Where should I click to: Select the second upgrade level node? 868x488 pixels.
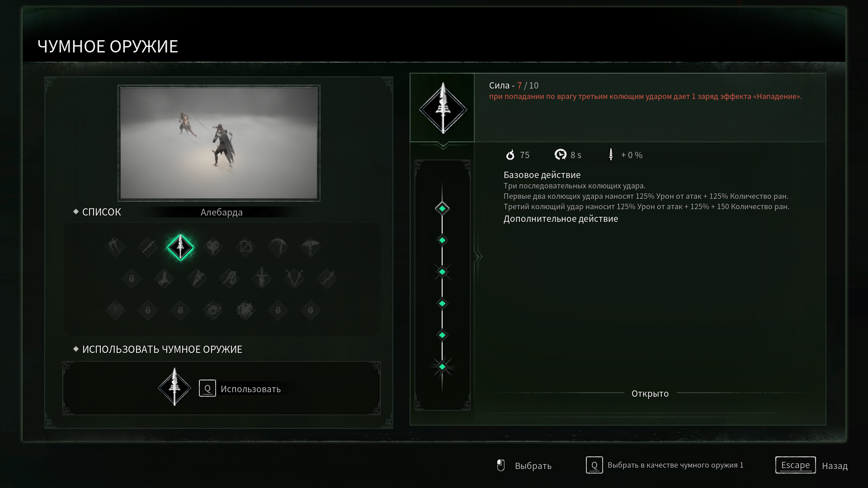point(442,240)
